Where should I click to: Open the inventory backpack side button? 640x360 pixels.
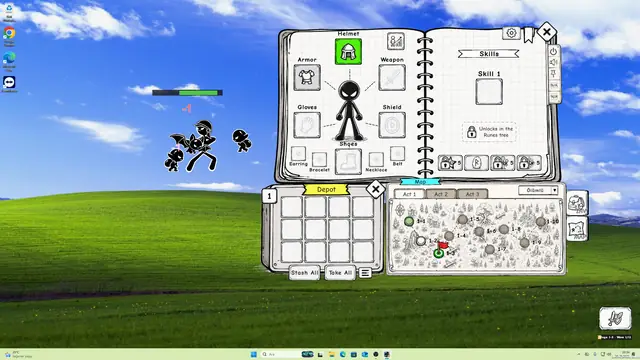coord(577,203)
